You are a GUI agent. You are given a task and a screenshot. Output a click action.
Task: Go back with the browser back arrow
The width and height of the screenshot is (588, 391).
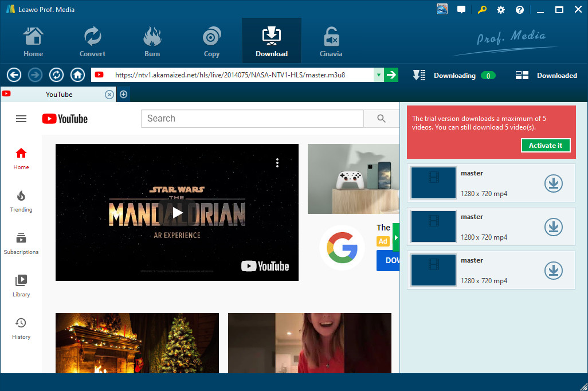[14, 75]
